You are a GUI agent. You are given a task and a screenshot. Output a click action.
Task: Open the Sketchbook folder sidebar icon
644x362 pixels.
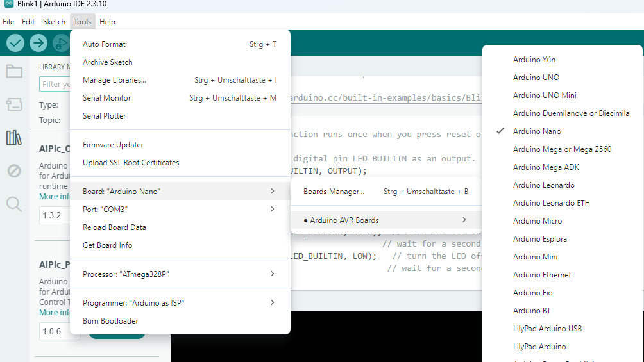[x=14, y=71]
